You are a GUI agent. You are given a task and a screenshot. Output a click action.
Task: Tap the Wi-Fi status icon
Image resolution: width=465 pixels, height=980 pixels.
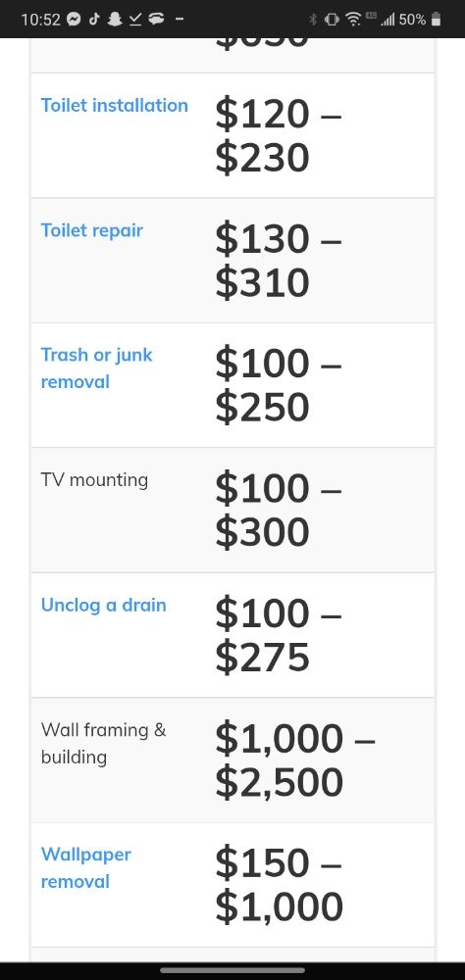[353, 20]
